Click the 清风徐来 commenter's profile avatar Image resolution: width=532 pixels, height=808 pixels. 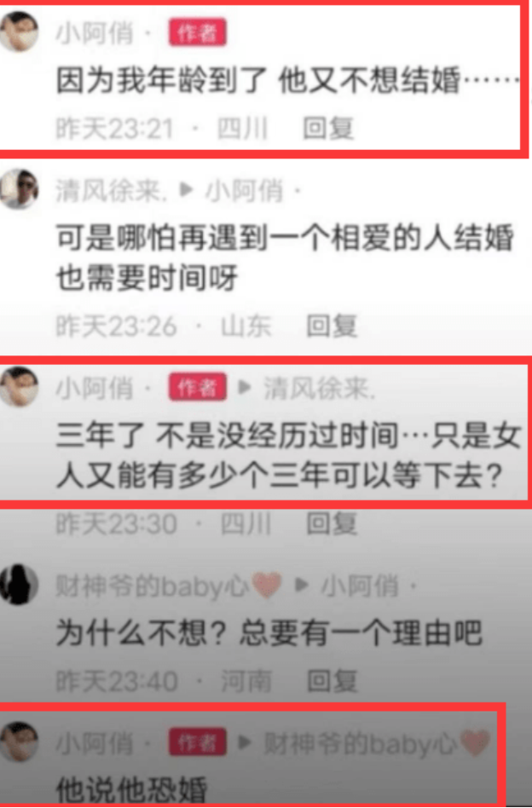[x=19, y=189]
